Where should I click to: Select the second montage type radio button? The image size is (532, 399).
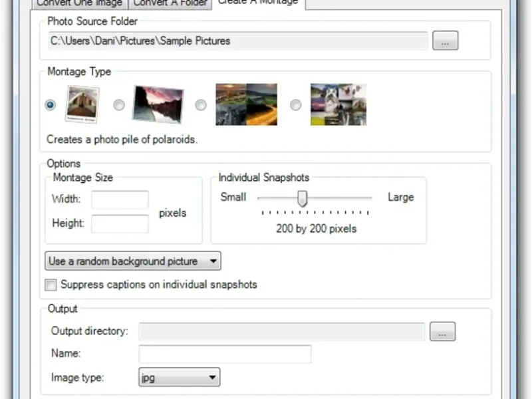coord(119,105)
